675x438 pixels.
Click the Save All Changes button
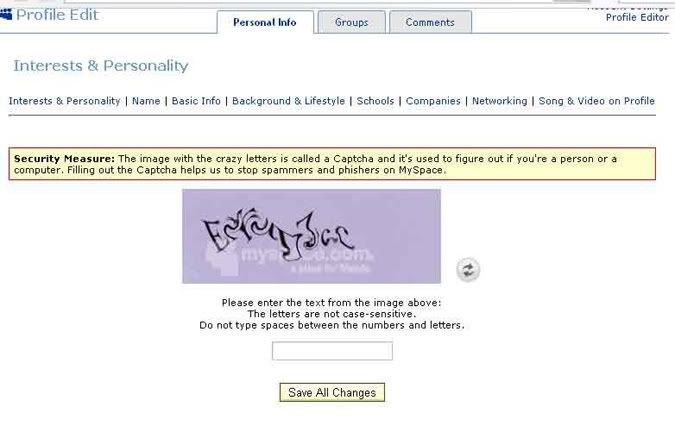[332, 392]
